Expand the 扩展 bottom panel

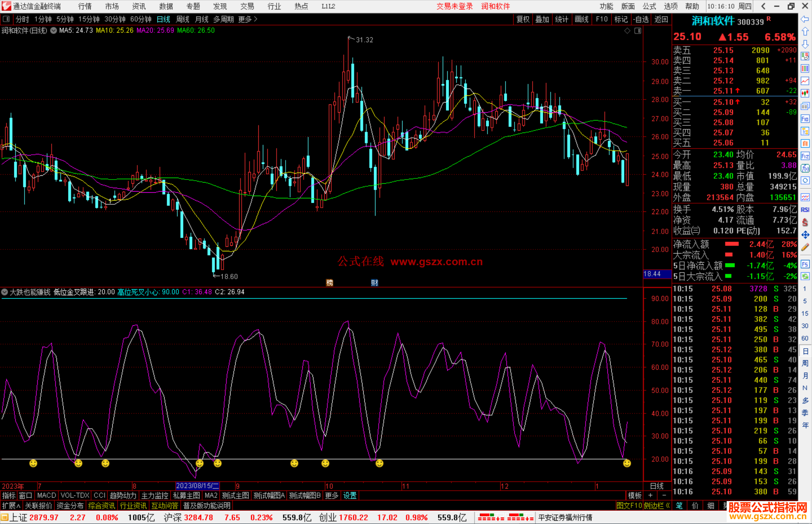click(x=11, y=506)
